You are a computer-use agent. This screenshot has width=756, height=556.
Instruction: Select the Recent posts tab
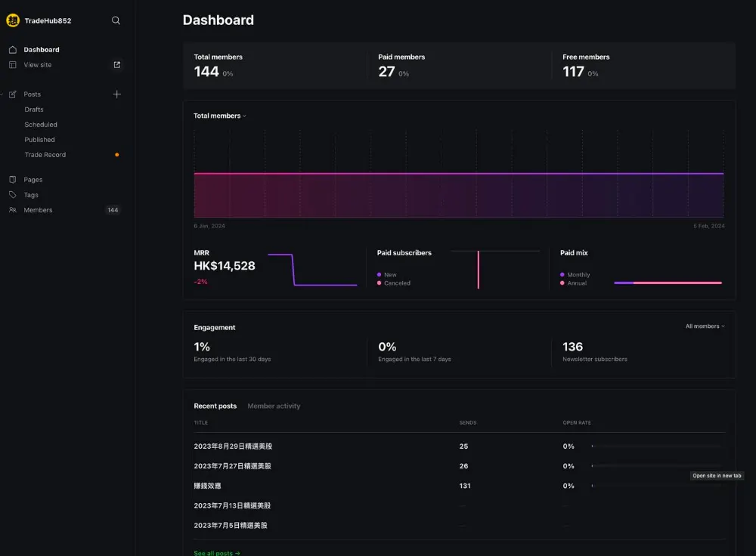(x=215, y=406)
